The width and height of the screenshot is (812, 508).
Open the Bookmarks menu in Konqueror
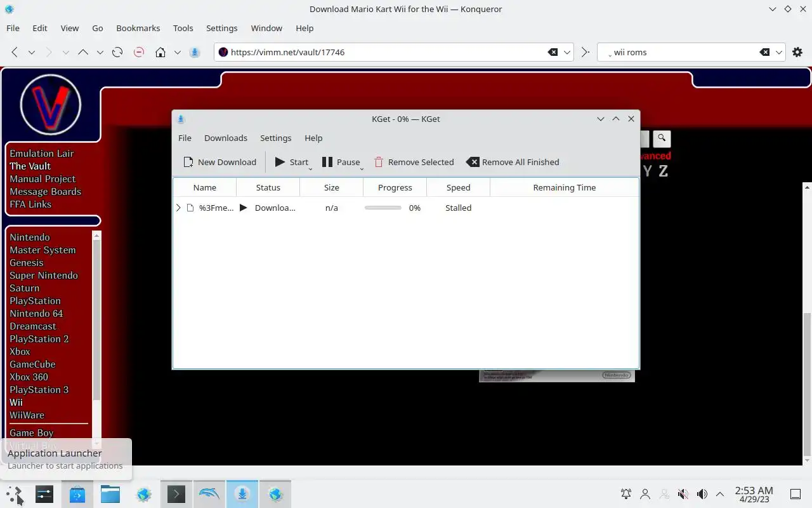click(x=138, y=28)
